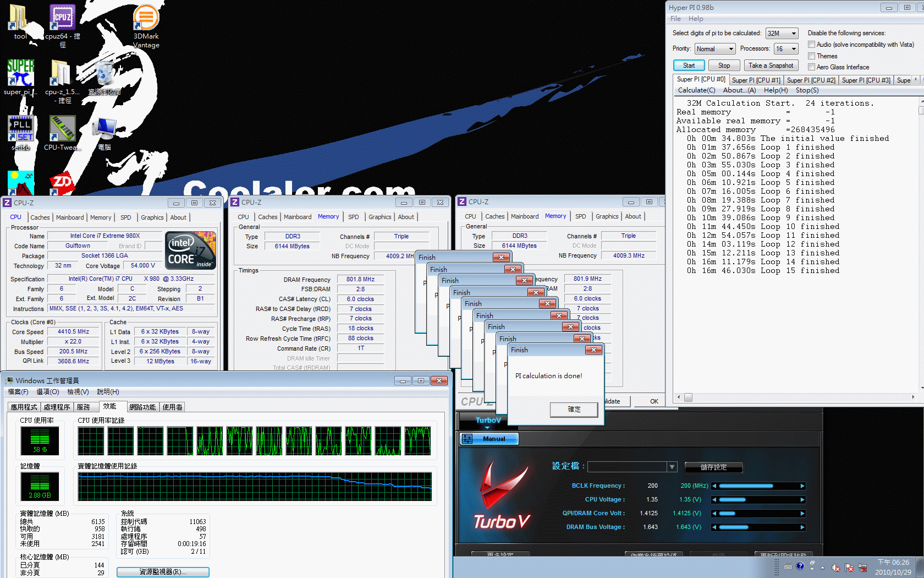This screenshot has width=924, height=578.
Task: Click the Intel Core i7 logo in CPU-Z
Action: point(190,250)
